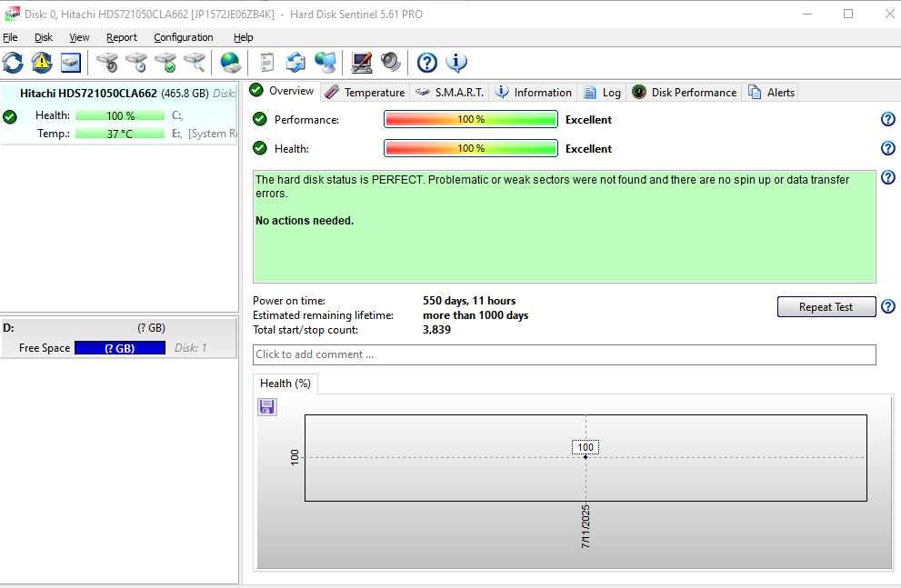
Task: Open the File menu
Action: click(x=10, y=37)
